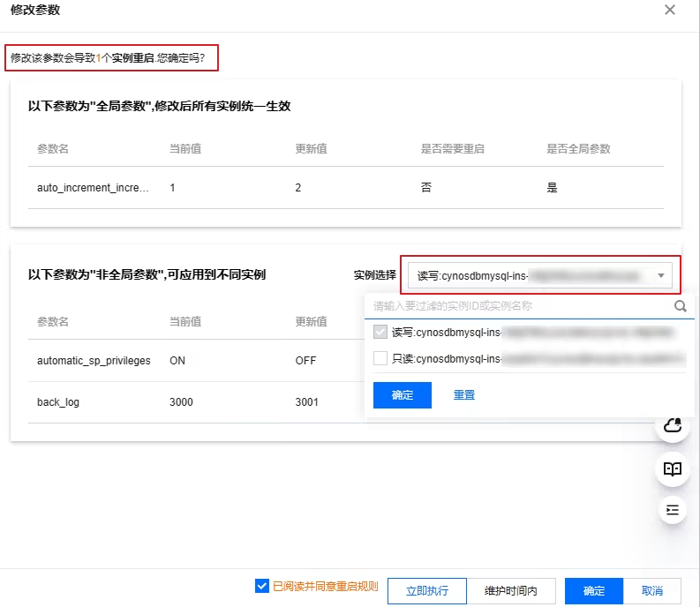Click the footer 取消 button
700x607 pixels.
652,591
